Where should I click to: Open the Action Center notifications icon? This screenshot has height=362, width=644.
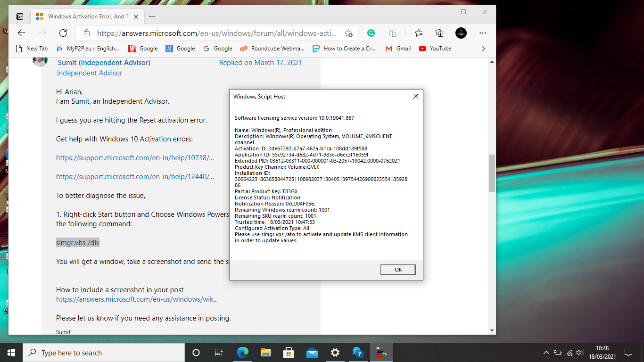(x=628, y=353)
